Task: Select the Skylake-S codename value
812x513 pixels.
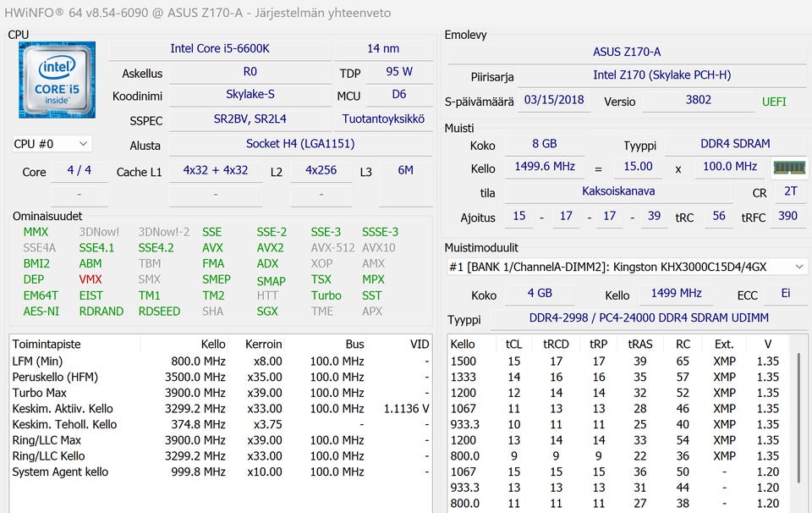Action: tap(250, 94)
